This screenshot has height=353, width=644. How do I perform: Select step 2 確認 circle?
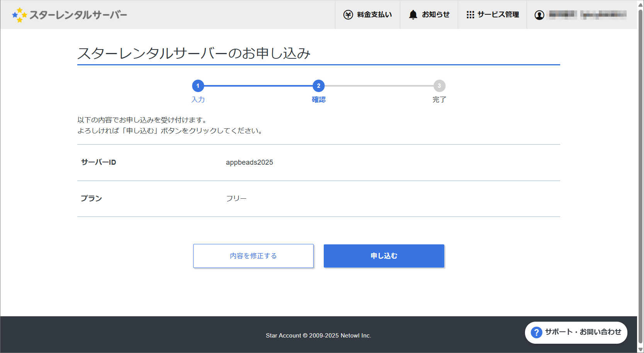(x=318, y=86)
